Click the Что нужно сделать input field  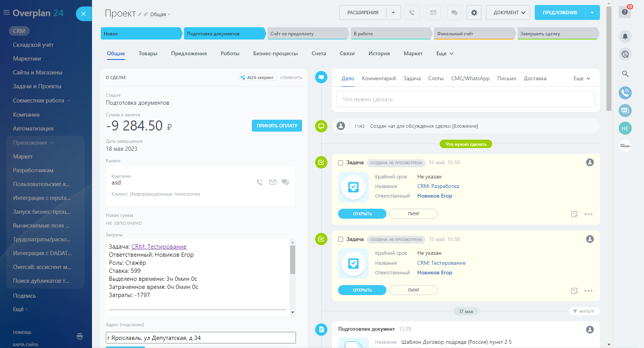coord(465,99)
